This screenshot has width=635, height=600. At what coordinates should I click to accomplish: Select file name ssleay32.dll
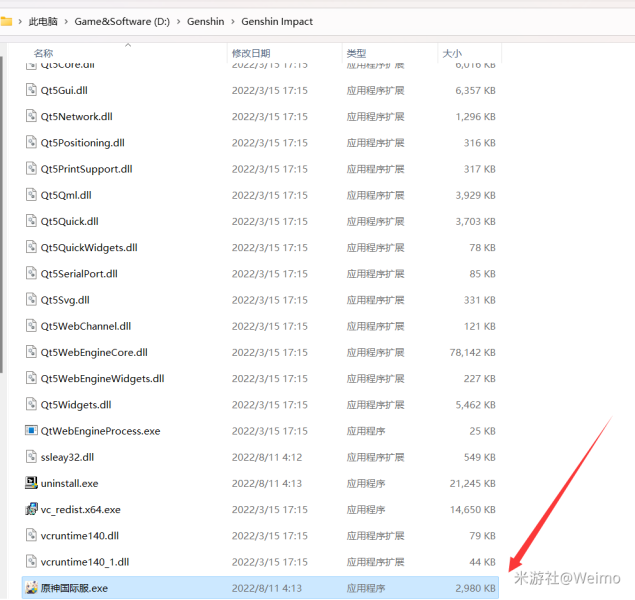pyautogui.click(x=67, y=457)
